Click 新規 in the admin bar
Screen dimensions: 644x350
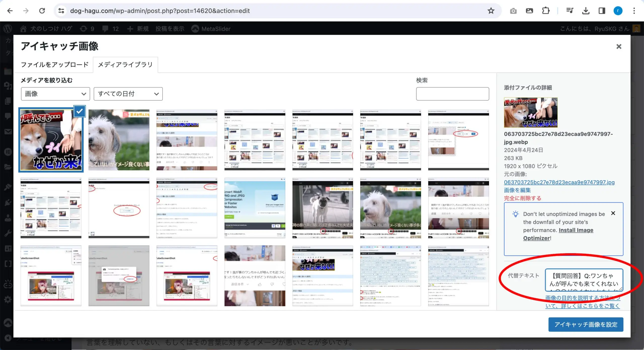click(x=138, y=29)
